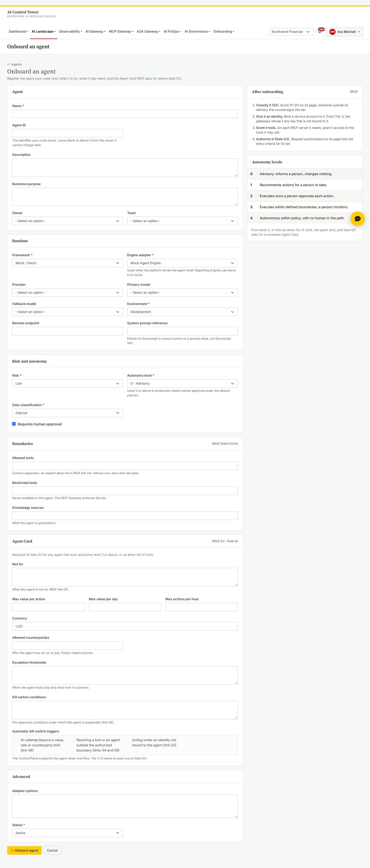The image size is (370, 868).
Task: Open the Onboarding menu
Action: pyautogui.click(x=224, y=31)
